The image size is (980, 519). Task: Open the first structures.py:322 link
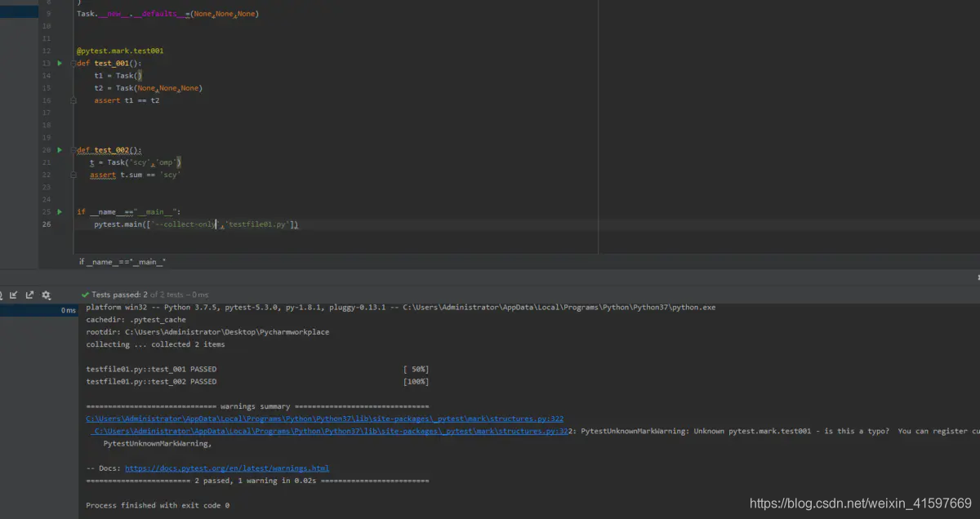point(324,419)
